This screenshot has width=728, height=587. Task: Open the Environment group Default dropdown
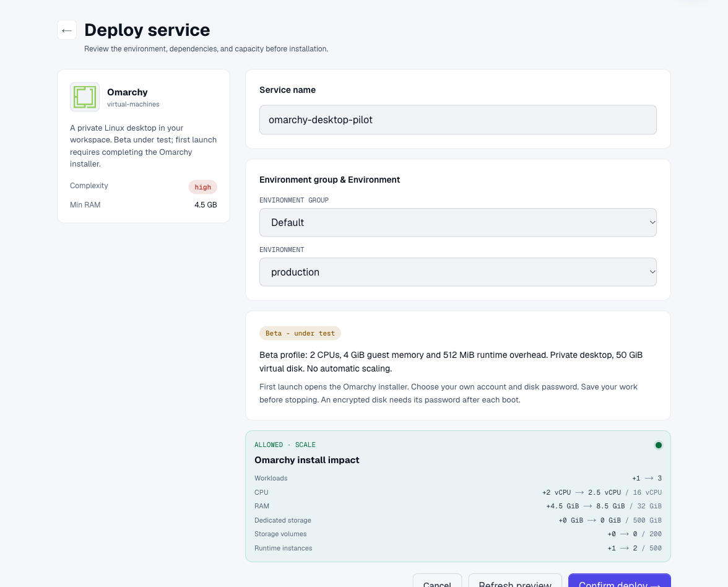tap(458, 222)
